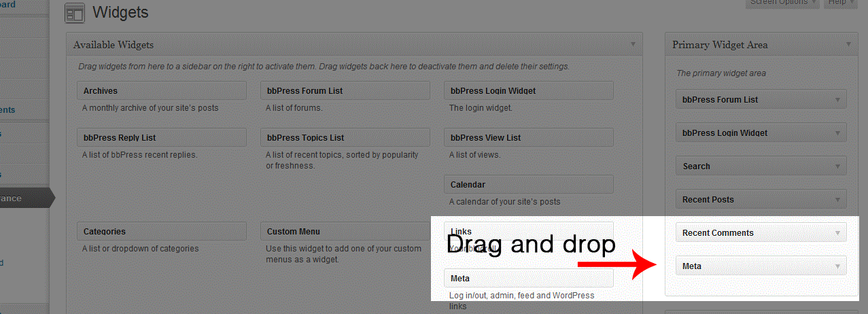Select the Archives available widget
Viewport: 868px width, 314px height.
(x=162, y=91)
